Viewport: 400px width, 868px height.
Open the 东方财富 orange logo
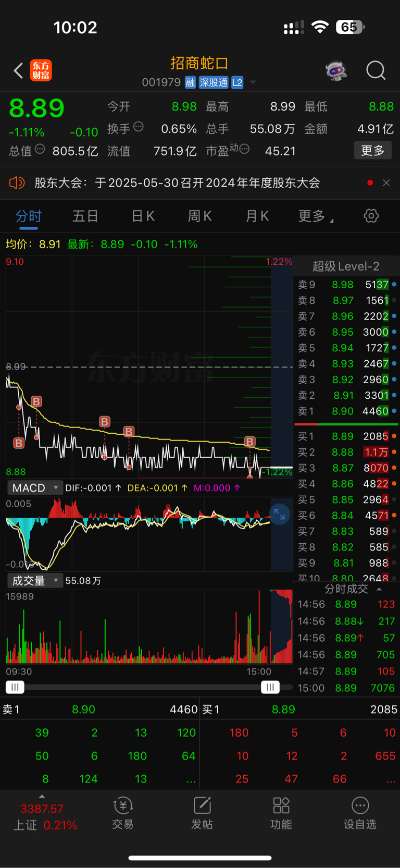41,70
